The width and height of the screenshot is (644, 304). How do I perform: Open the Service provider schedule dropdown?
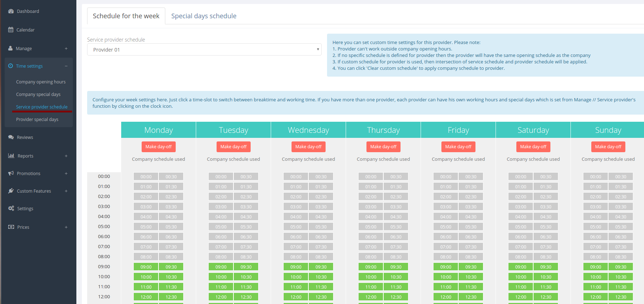tap(204, 49)
